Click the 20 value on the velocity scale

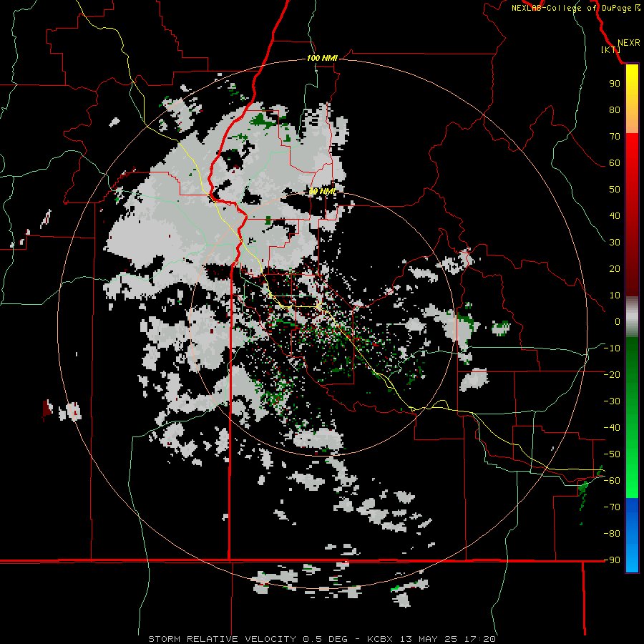tap(615, 268)
